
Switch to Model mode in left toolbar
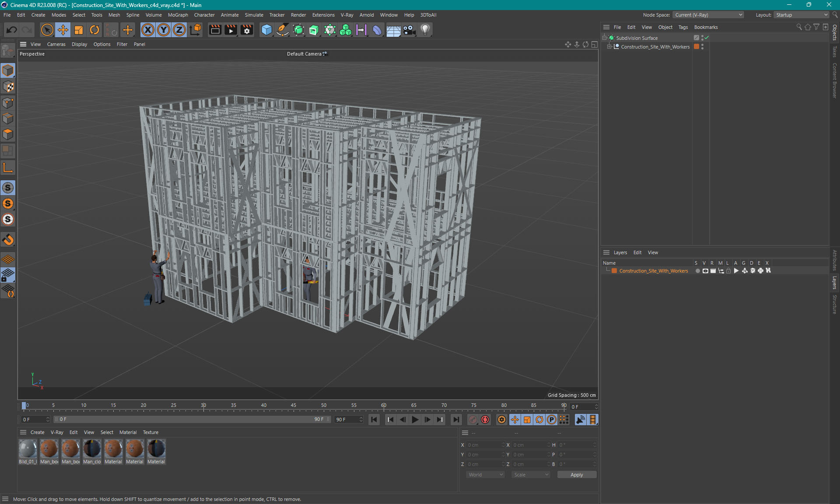8,70
